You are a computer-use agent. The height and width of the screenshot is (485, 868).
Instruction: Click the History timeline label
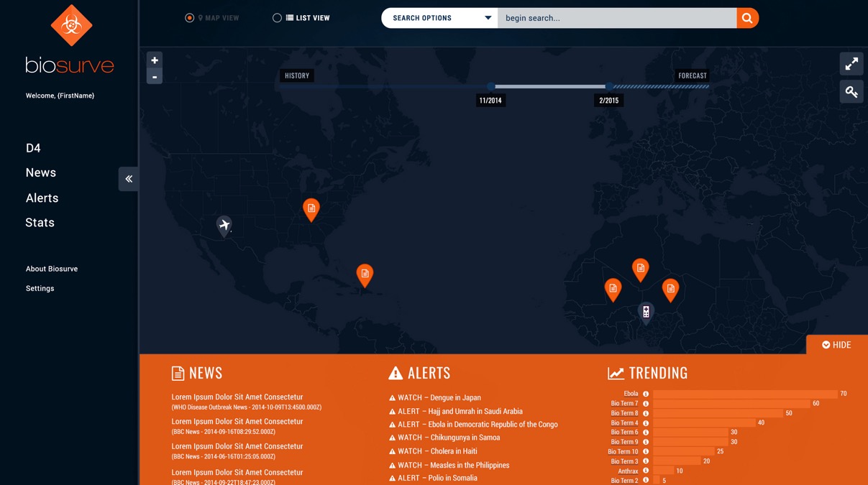297,75
